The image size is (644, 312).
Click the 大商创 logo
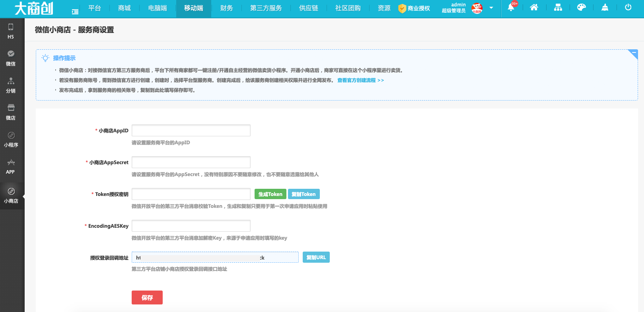[x=34, y=8]
